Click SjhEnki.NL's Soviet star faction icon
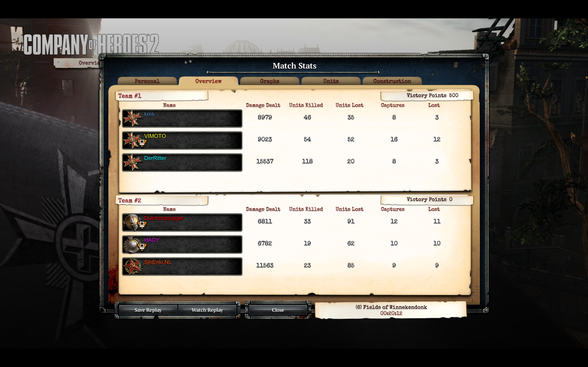Viewport: 588px width, 367px height. (x=132, y=267)
